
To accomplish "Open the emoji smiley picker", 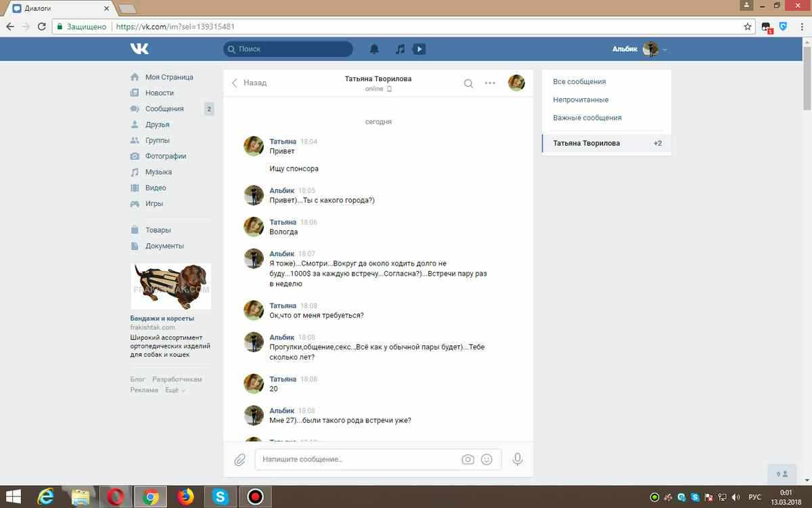I will 487,459.
